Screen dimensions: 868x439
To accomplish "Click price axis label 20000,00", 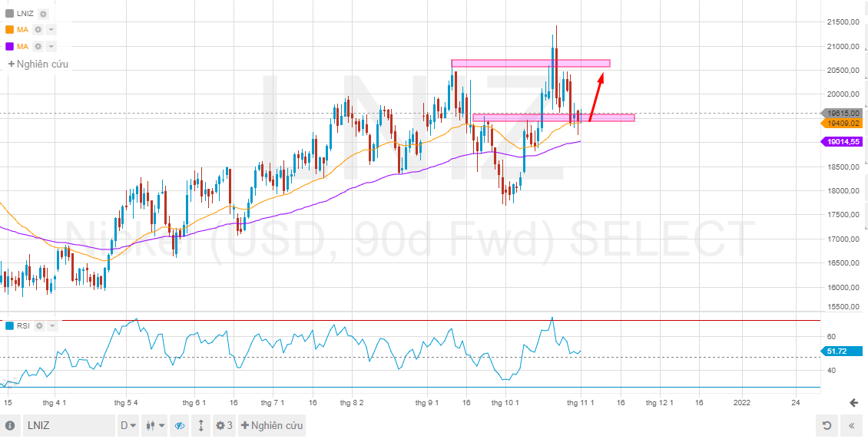I will click(x=843, y=94).
